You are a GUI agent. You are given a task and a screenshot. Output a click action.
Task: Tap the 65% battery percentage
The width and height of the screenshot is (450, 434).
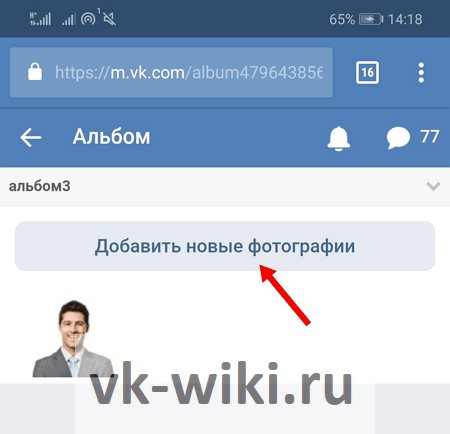tap(342, 19)
